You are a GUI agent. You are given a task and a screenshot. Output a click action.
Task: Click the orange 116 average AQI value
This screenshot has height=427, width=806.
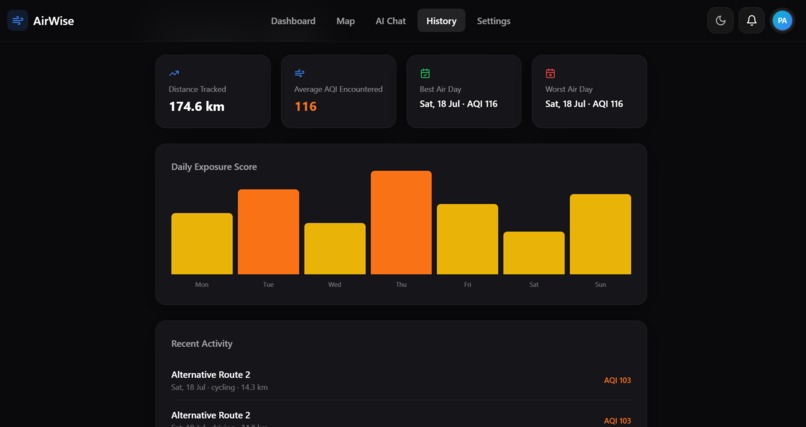pos(305,106)
